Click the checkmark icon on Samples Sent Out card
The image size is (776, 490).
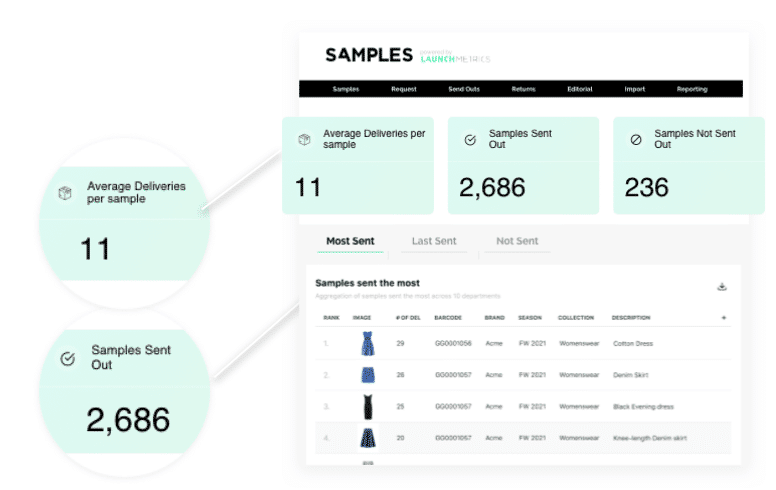point(470,140)
